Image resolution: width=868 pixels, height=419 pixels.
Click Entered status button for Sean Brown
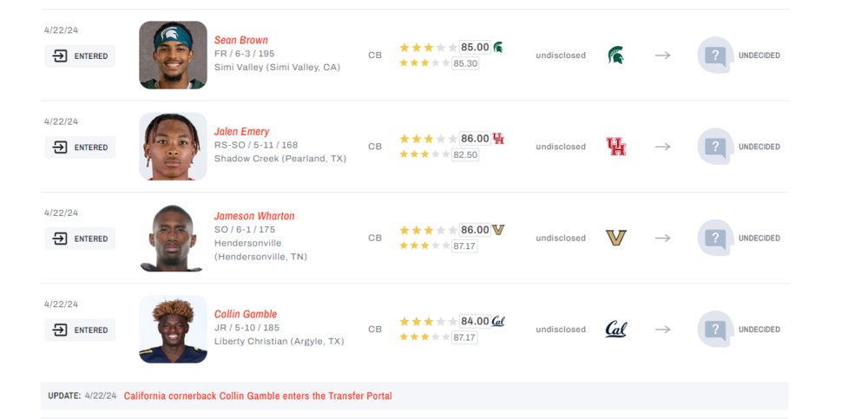[81, 56]
